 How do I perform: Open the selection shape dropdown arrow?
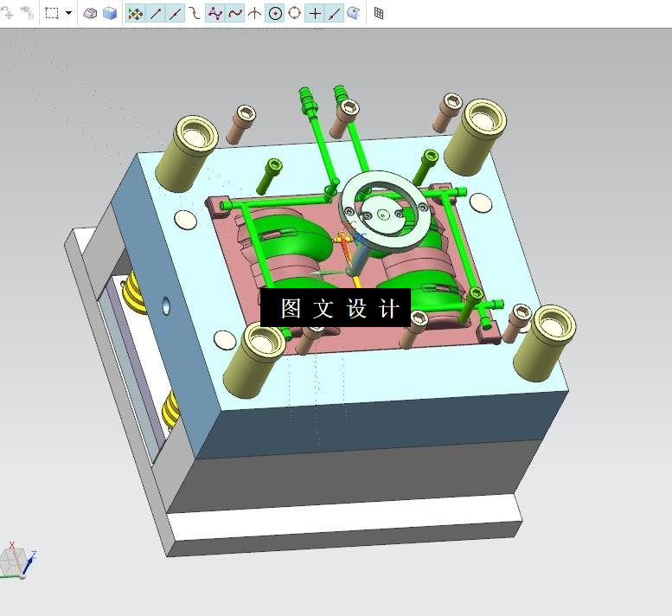click(69, 13)
